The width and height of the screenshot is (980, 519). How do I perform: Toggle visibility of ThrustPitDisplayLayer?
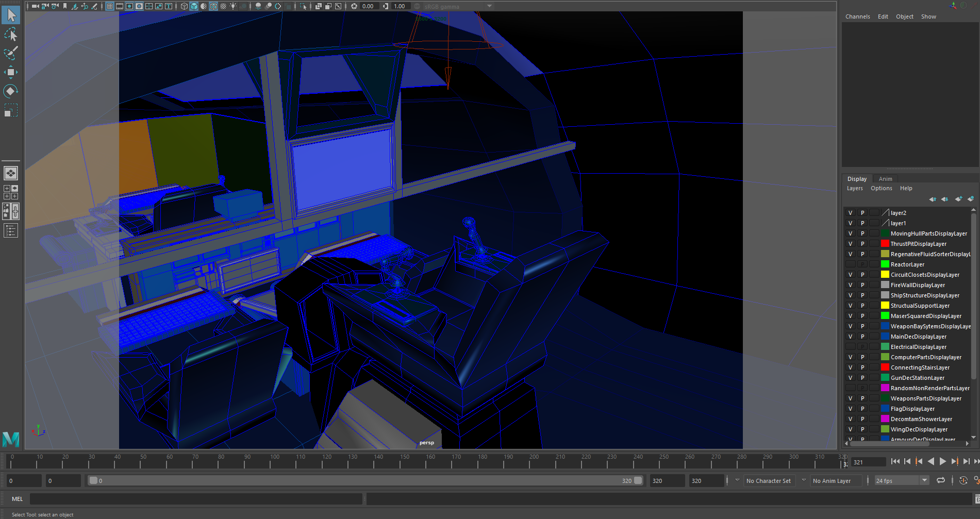point(850,244)
